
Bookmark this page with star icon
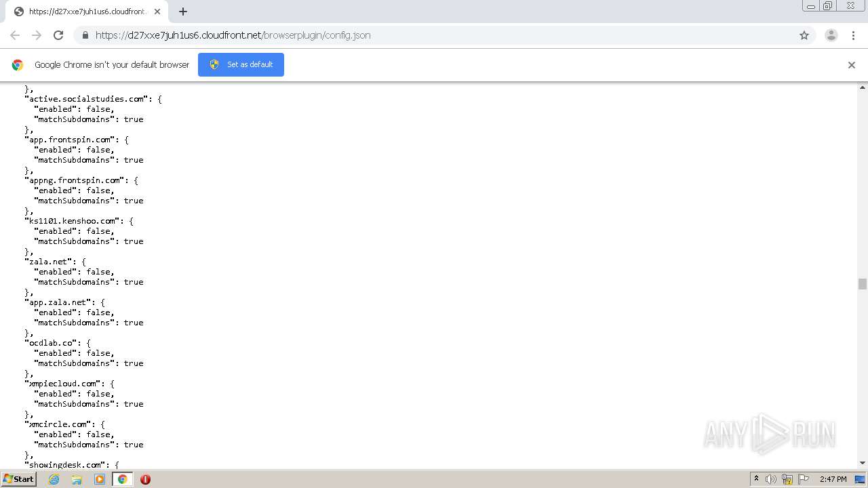coord(804,35)
